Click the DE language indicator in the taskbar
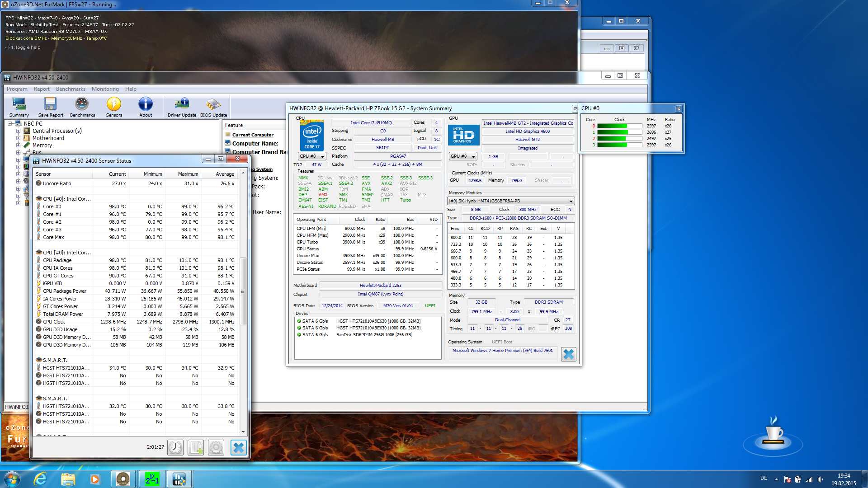This screenshot has height=488, width=868. click(764, 478)
